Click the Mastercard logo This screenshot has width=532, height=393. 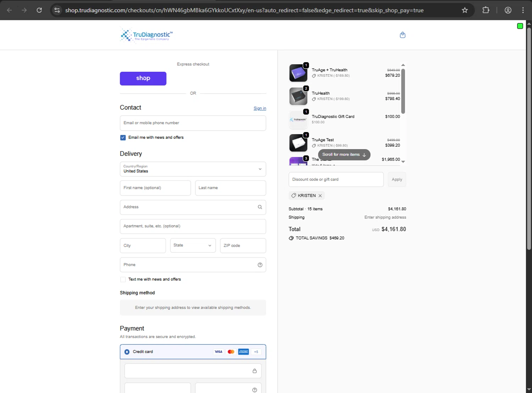231,352
